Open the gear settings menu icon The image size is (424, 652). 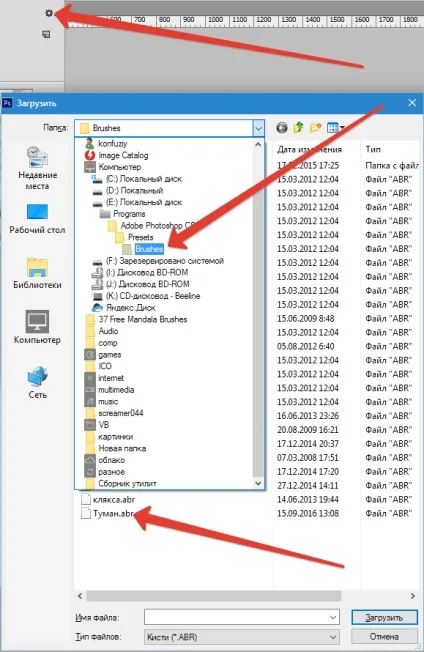49,13
